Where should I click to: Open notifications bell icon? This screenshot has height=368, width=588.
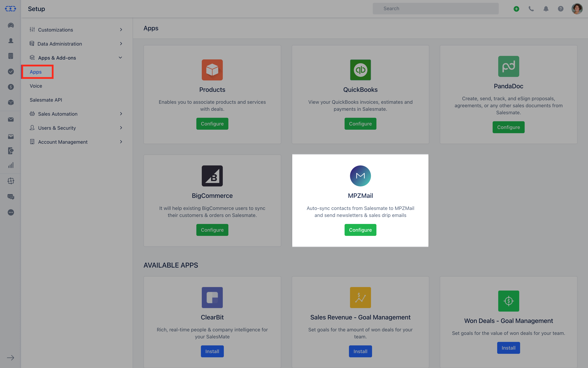546,9
